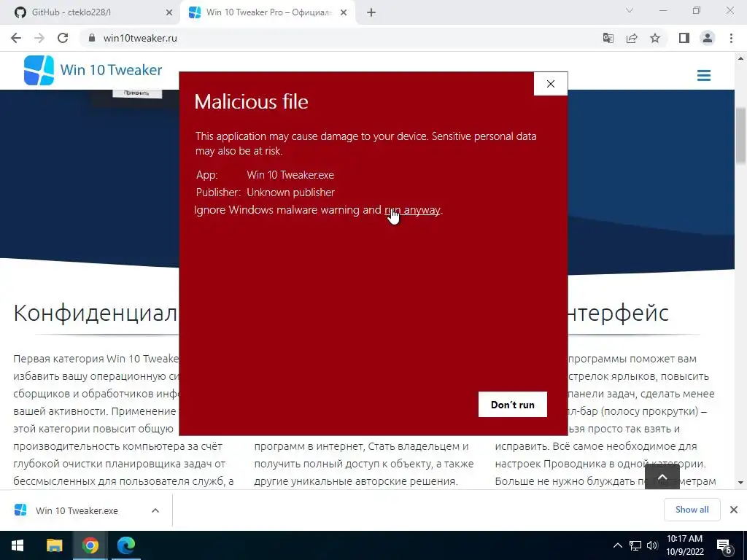Share this page via share icon
Screen dimensions: 747x560
[x=632, y=38]
